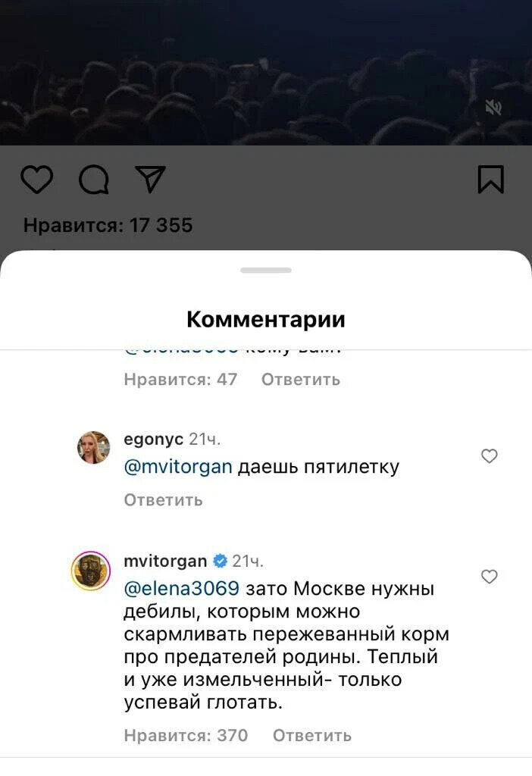Viewport: 532px width, 776px height.
Task: View post likes count 17 355
Action: pyautogui.click(x=108, y=225)
